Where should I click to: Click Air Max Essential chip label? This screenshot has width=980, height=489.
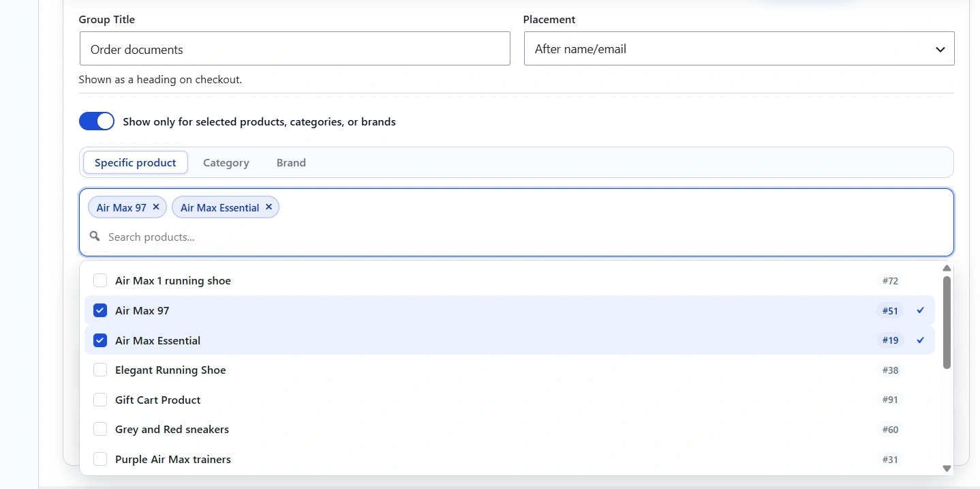click(219, 207)
